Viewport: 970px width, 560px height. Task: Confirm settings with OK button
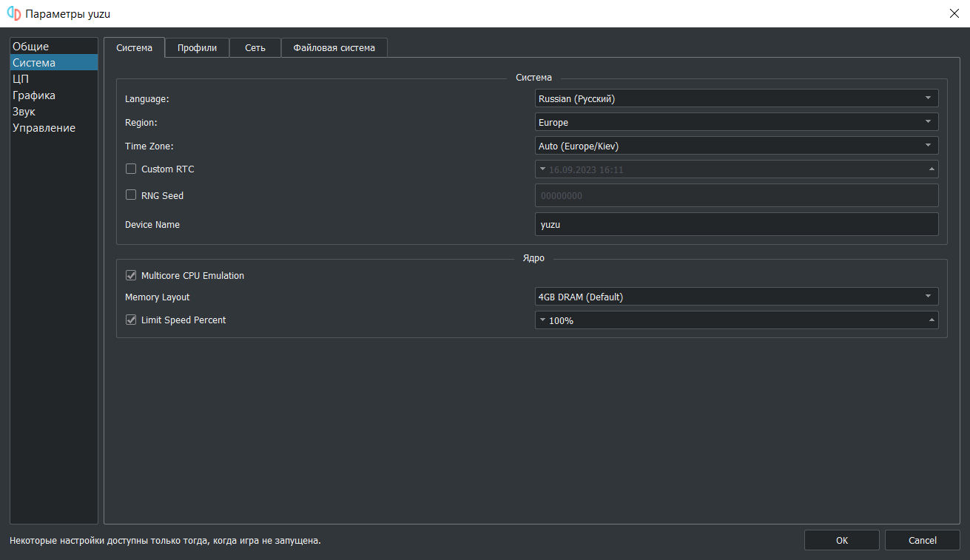(x=842, y=540)
